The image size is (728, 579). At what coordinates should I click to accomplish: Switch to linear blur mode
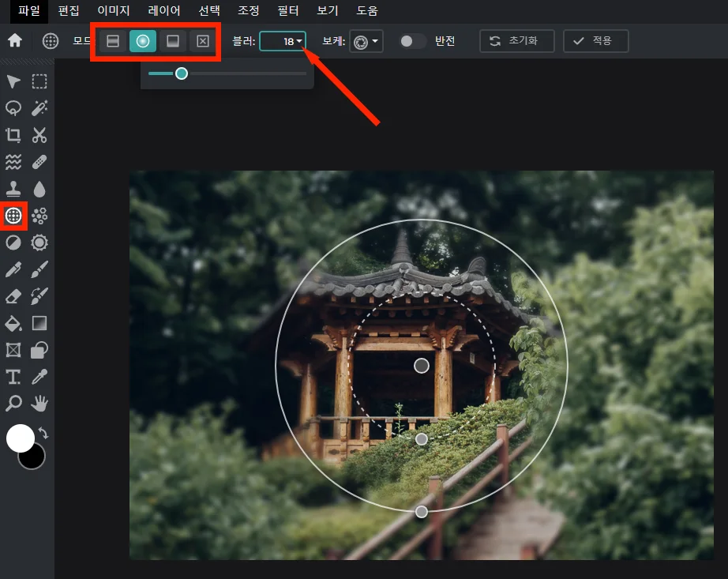point(112,40)
